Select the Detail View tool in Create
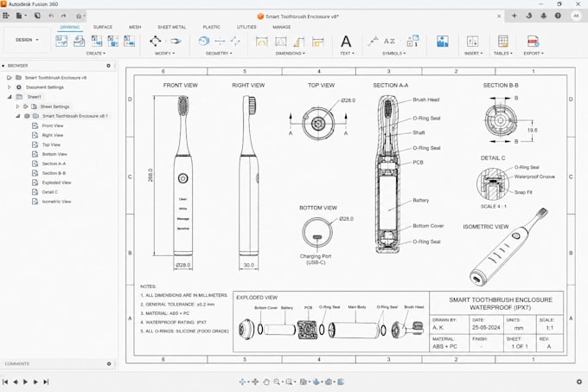The image size is (588, 392). 112,41
